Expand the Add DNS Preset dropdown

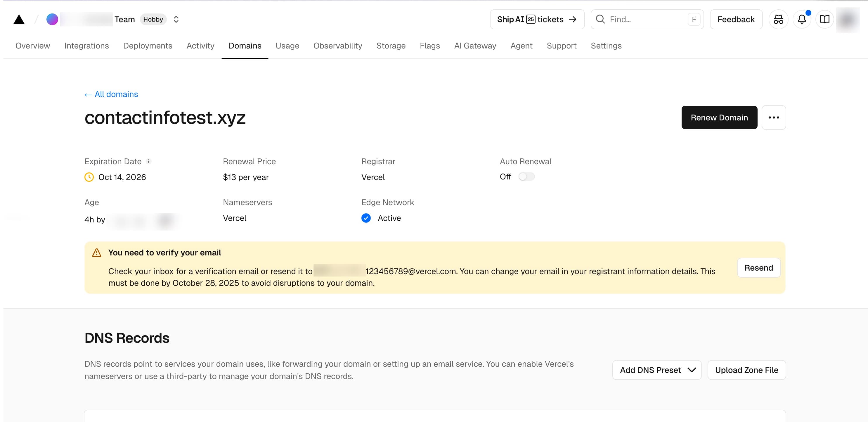(656, 370)
